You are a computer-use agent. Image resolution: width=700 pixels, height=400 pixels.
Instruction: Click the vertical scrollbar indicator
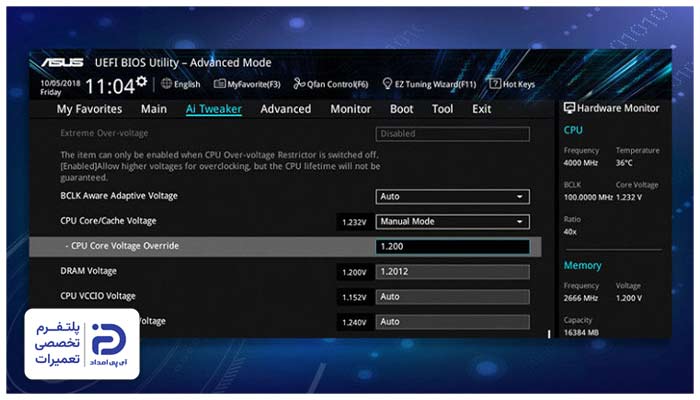tap(549, 334)
